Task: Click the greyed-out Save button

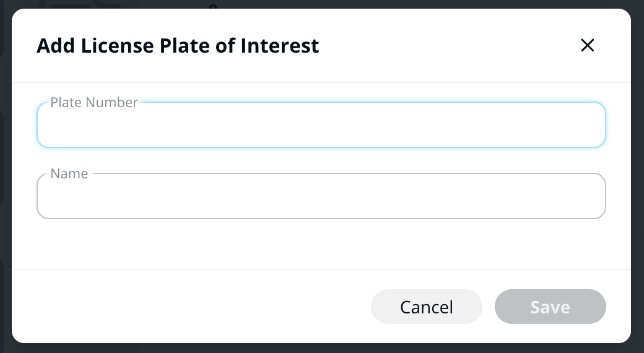Action: 550,307
